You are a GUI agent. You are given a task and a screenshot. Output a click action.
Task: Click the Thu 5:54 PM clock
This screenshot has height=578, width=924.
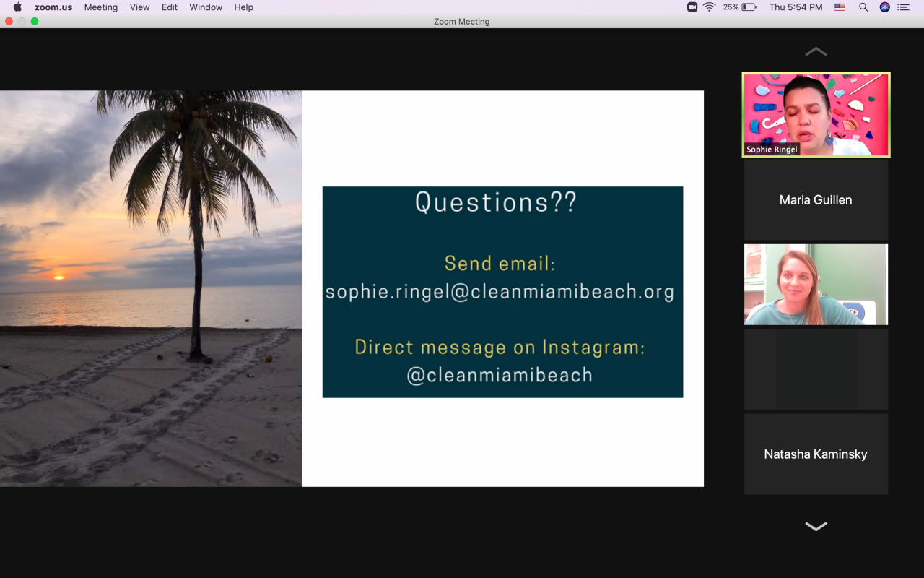coord(796,7)
